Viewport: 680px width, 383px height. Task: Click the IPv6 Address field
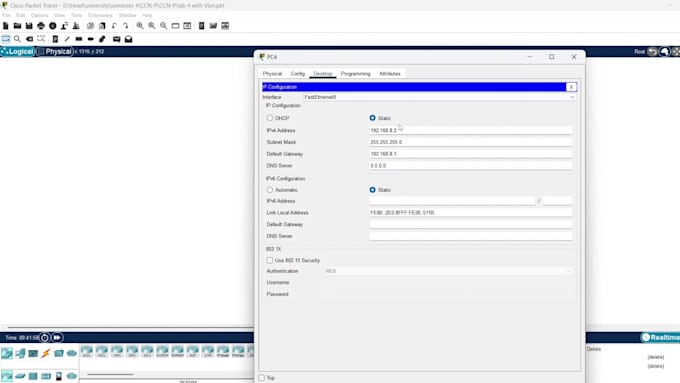click(x=452, y=201)
